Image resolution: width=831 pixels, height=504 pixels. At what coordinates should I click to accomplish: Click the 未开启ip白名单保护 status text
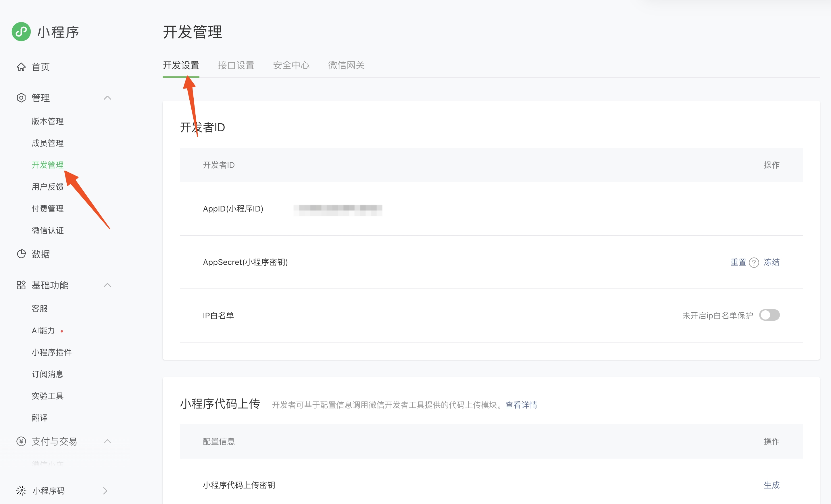click(718, 316)
